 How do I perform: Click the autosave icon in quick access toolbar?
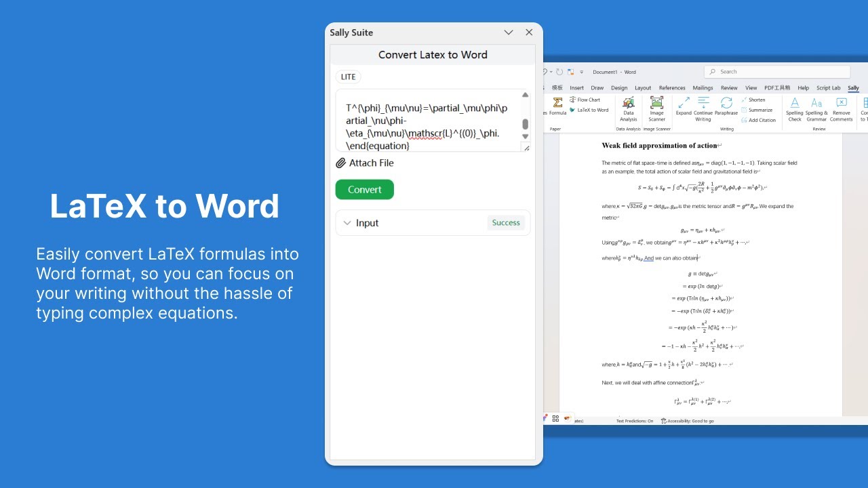(571, 72)
